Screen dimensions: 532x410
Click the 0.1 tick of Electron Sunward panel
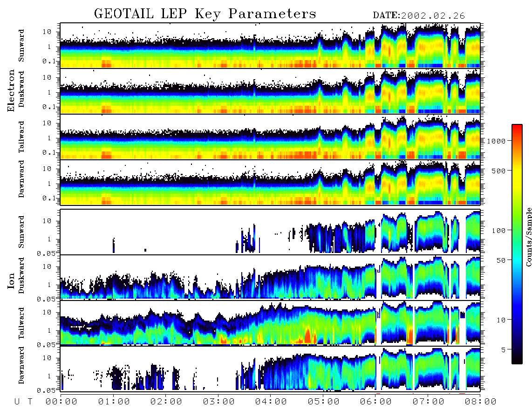[x=49, y=61]
